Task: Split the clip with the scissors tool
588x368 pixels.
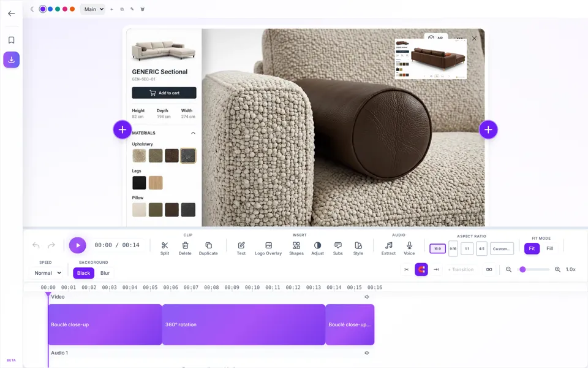Action: pyautogui.click(x=165, y=248)
